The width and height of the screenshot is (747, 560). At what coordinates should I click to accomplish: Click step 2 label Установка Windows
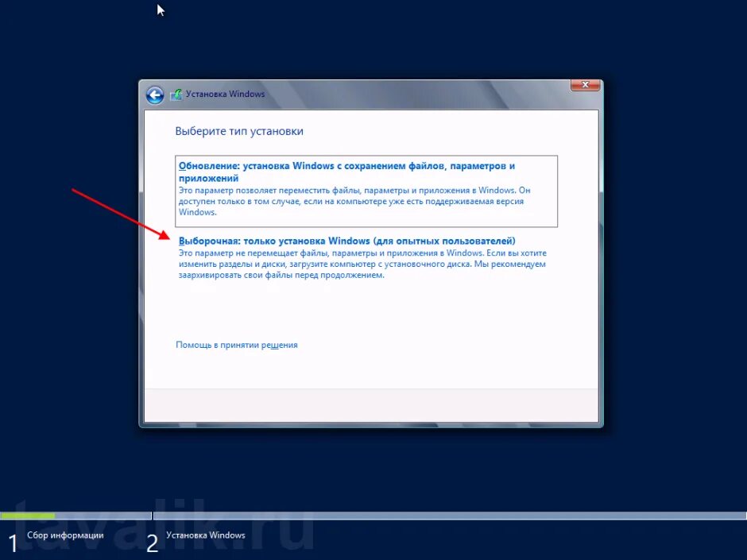pyautogui.click(x=206, y=535)
